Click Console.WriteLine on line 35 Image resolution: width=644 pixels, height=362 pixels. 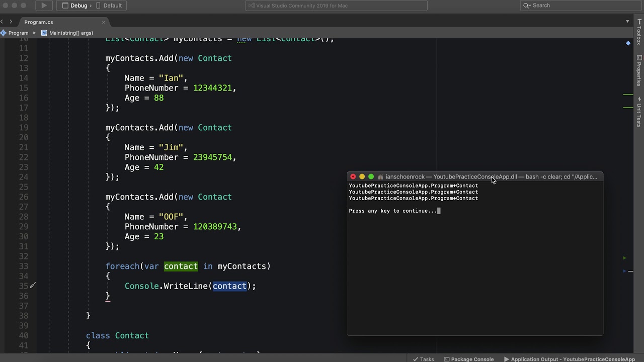[x=166, y=286]
